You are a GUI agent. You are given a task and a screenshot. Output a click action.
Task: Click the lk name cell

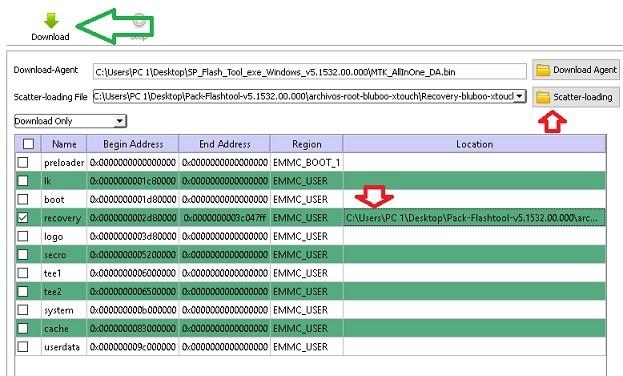64,181
